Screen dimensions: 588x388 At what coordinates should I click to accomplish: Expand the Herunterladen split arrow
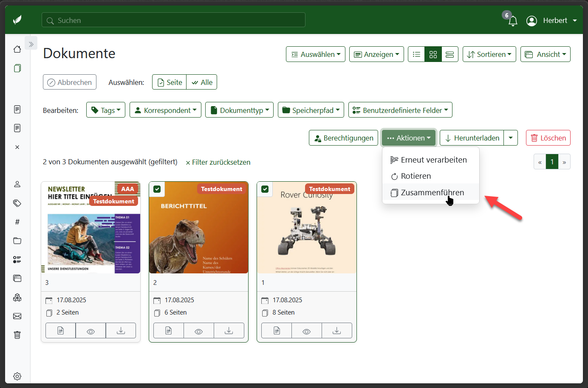[x=510, y=138]
